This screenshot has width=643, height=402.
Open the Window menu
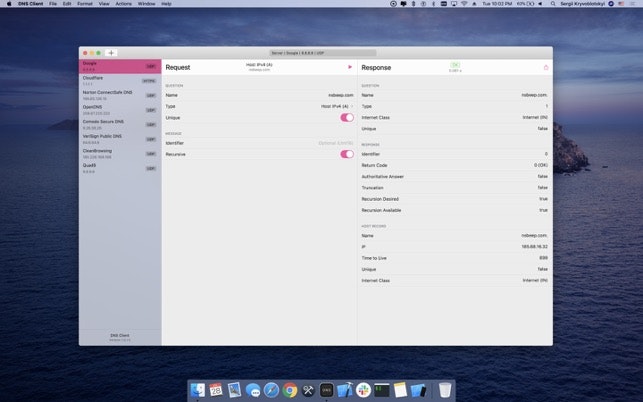146,4
